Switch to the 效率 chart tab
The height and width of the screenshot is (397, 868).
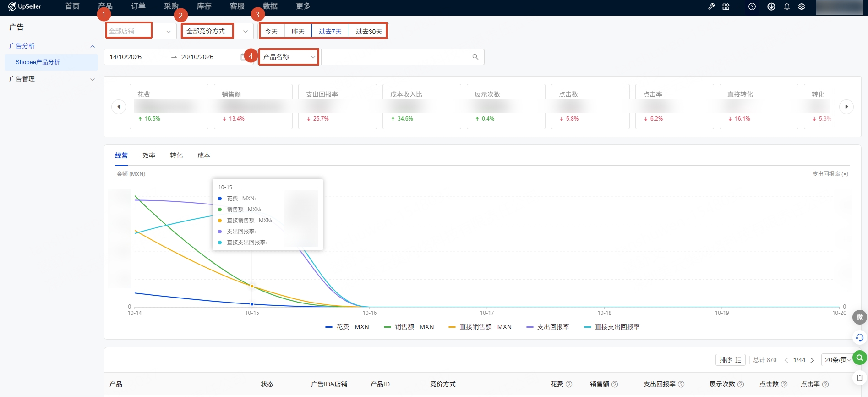[149, 155]
